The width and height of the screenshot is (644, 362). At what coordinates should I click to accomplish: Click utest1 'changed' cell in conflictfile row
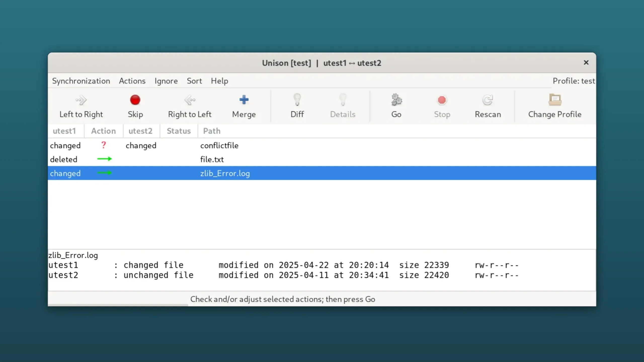click(x=65, y=146)
